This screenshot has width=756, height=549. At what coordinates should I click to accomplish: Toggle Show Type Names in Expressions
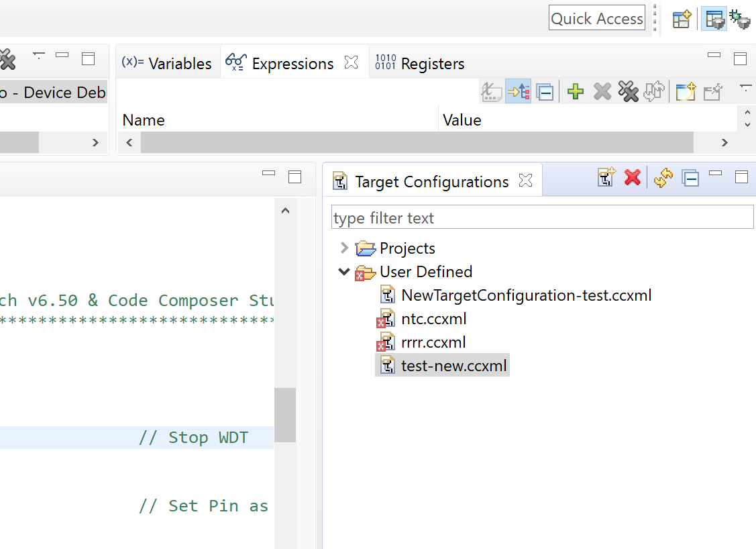[x=492, y=92]
